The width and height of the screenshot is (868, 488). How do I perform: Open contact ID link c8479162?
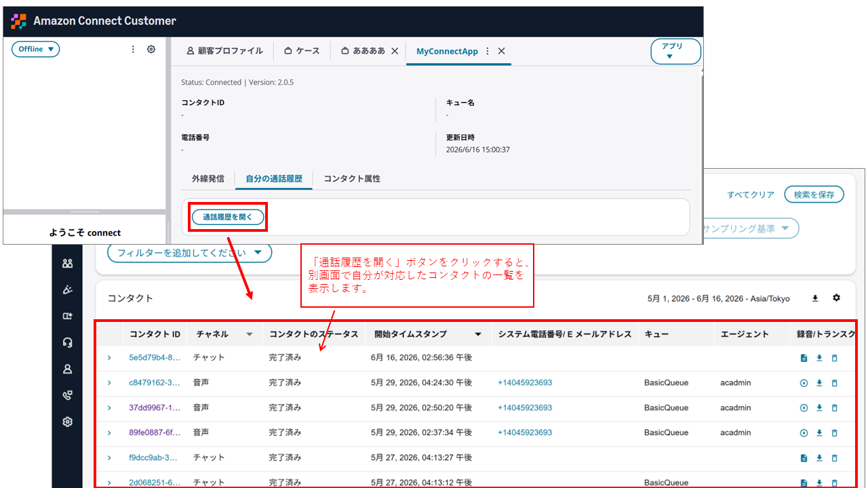tap(155, 383)
